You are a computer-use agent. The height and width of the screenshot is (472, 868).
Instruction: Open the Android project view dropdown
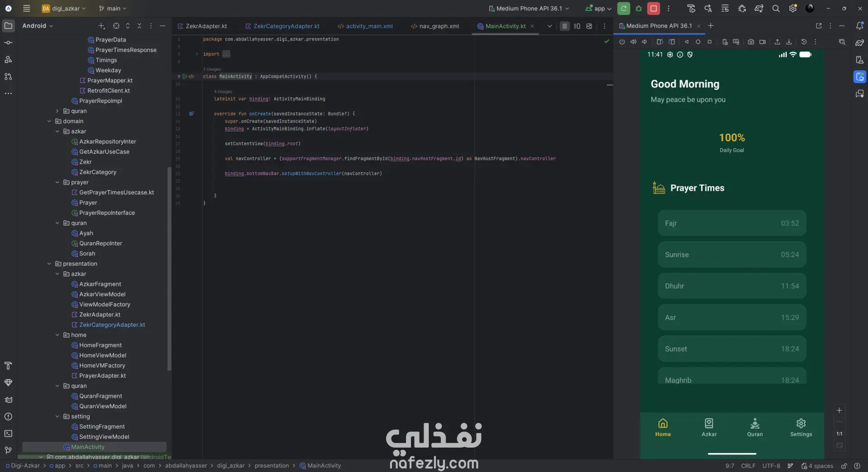[38, 26]
